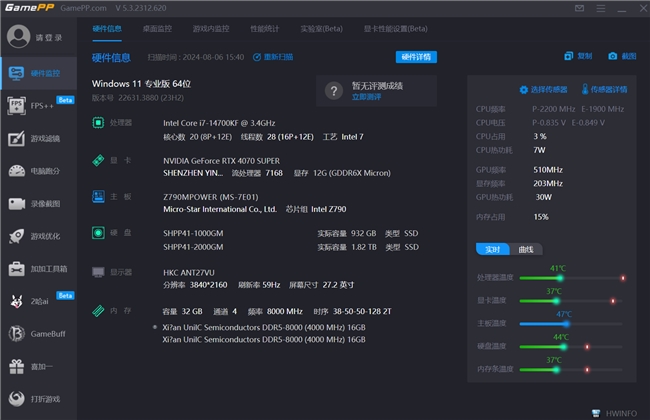
Task: Click the 内存条温度 slider handle
Action: coord(556,369)
